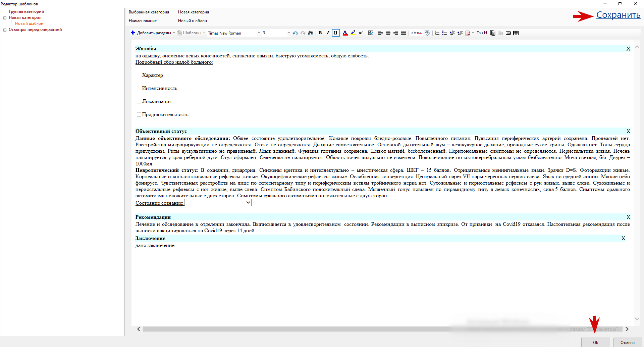The width and height of the screenshot is (644, 347).
Task: Expand Осмотры перед операцией tree node
Action: [5, 30]
